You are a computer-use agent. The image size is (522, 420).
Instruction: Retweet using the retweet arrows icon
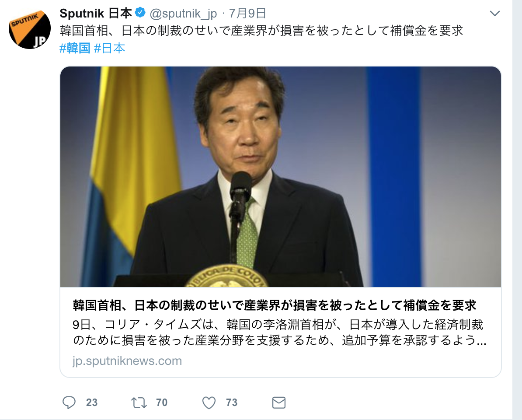click(x=139, y=402)
